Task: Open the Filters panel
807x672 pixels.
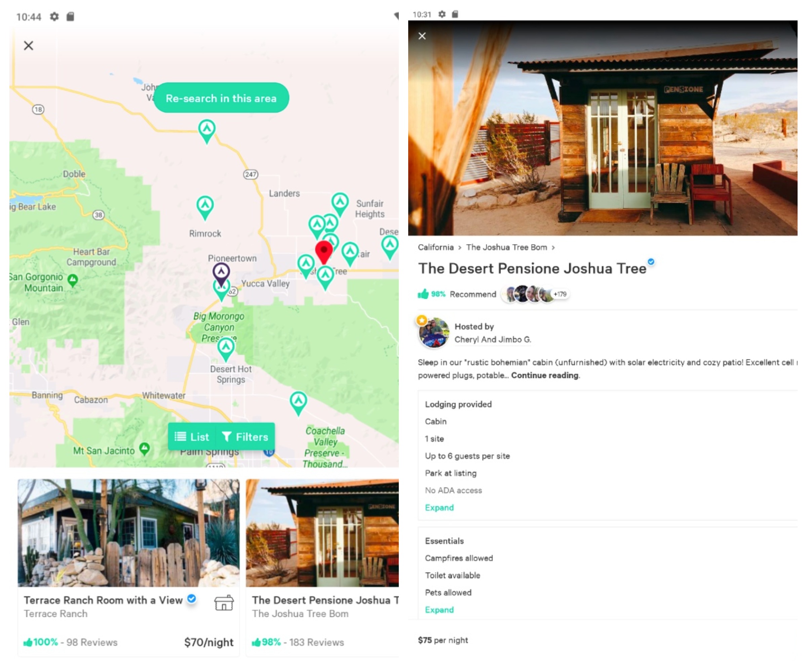Action: [245, 436]
